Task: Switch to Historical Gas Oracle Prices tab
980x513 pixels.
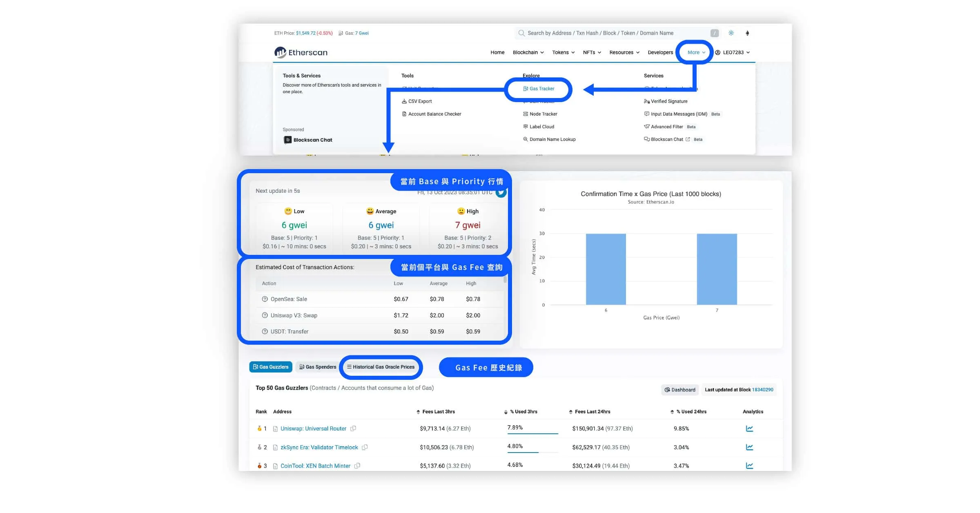Action: (x=381, y=367)
